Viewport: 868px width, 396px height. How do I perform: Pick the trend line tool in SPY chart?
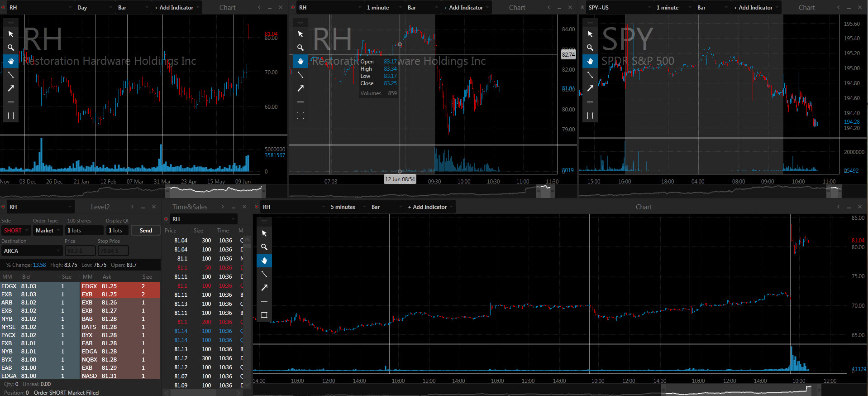tap(590, 75)
